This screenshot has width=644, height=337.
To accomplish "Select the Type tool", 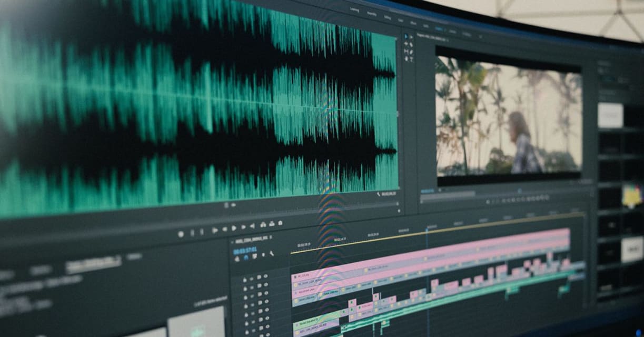I will coord(412,60).
